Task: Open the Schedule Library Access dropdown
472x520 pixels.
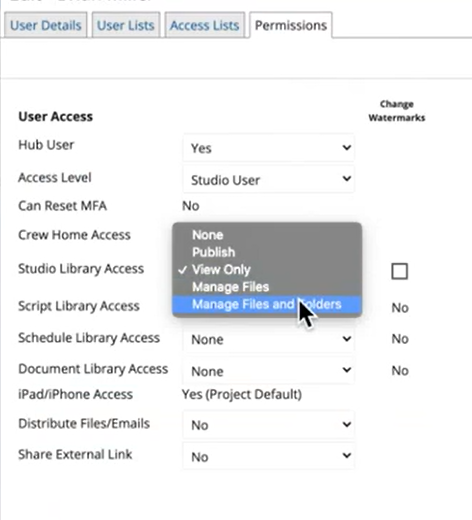Action: pos(268,339)
